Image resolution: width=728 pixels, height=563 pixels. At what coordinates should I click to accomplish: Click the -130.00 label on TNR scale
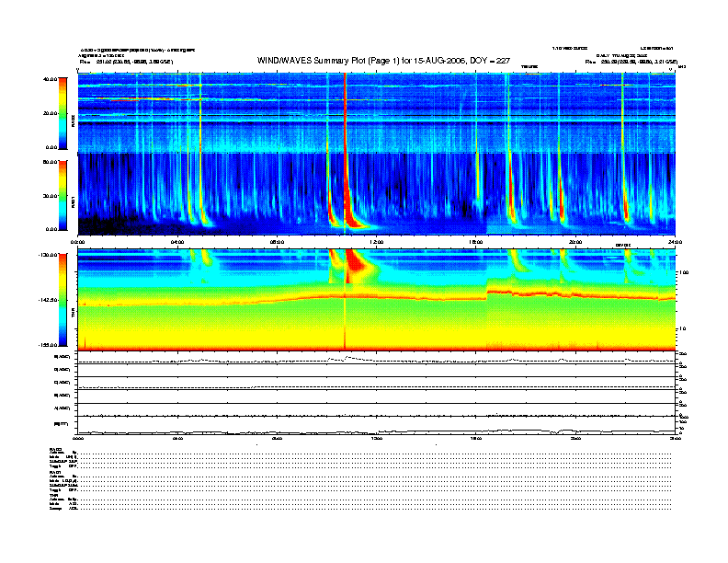tap(48, 255)
